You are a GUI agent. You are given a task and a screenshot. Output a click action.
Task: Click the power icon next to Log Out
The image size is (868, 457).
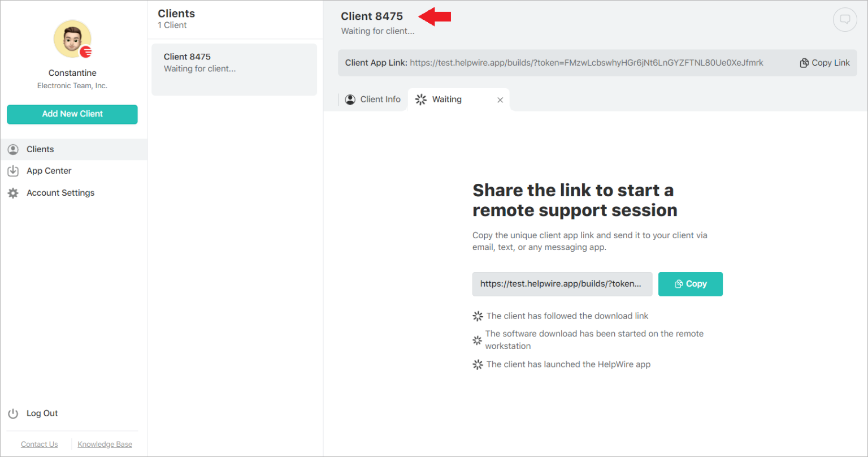(12, 413)
